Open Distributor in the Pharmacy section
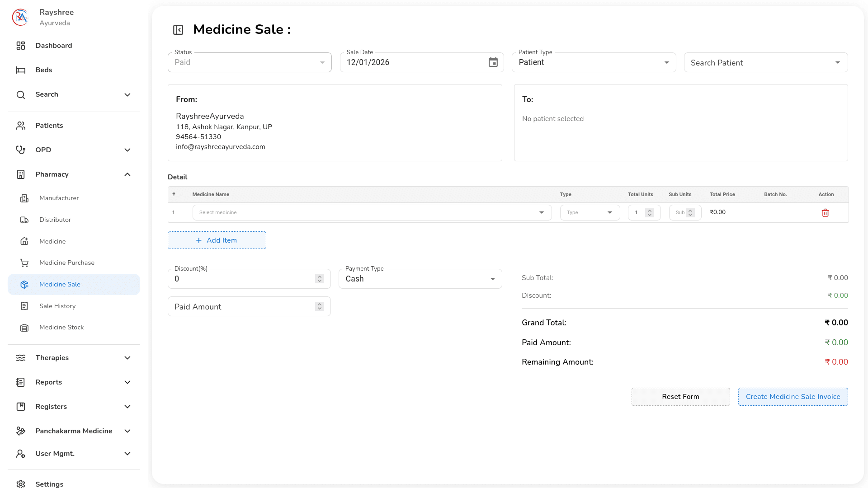868x488 pixels. click(55, 220)
